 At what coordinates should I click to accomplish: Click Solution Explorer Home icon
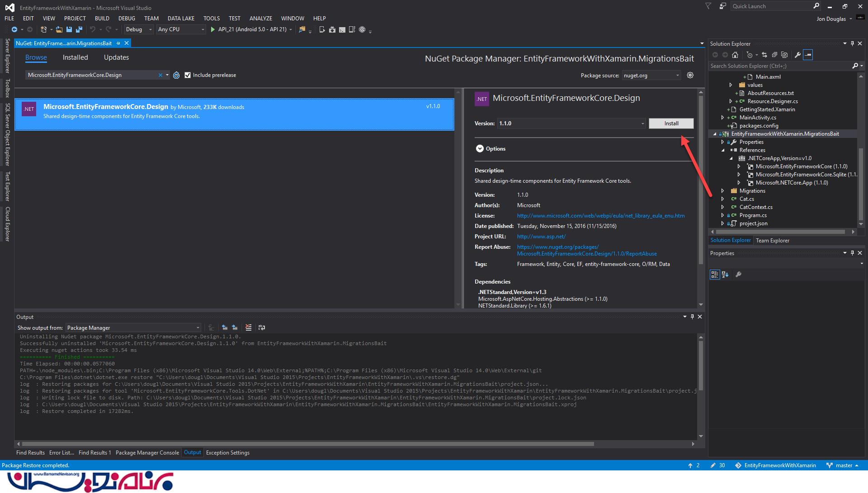[735, 55]
